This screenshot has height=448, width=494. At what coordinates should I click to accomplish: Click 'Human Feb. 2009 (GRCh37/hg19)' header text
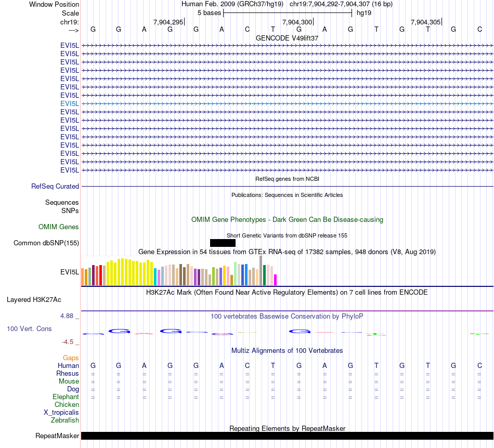pyautogui.click(x=232, y=4)
